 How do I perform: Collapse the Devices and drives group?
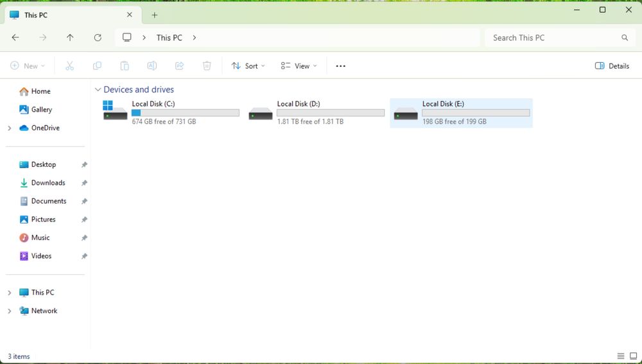point(98,90)
